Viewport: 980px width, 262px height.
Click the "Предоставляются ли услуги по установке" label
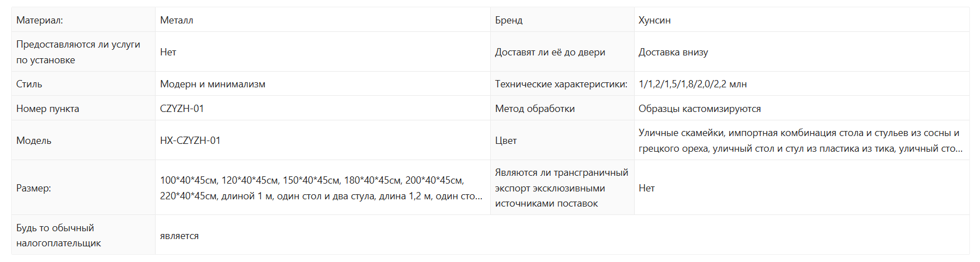point(78,52)
